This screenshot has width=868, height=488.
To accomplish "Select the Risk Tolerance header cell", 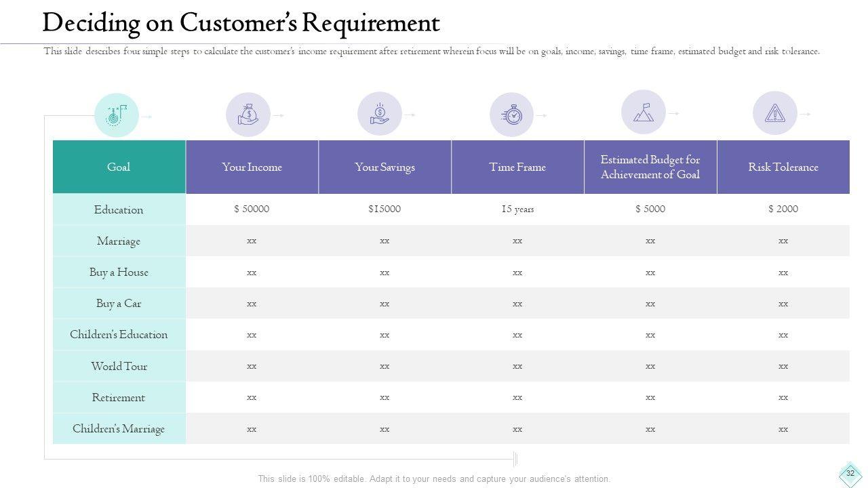I will tap(783, 167).
